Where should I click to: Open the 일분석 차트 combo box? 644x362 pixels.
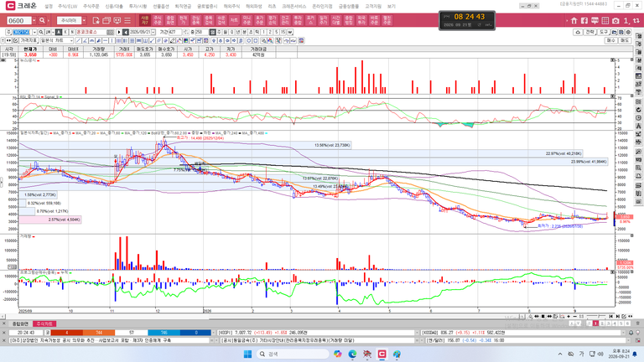point(57,40)
